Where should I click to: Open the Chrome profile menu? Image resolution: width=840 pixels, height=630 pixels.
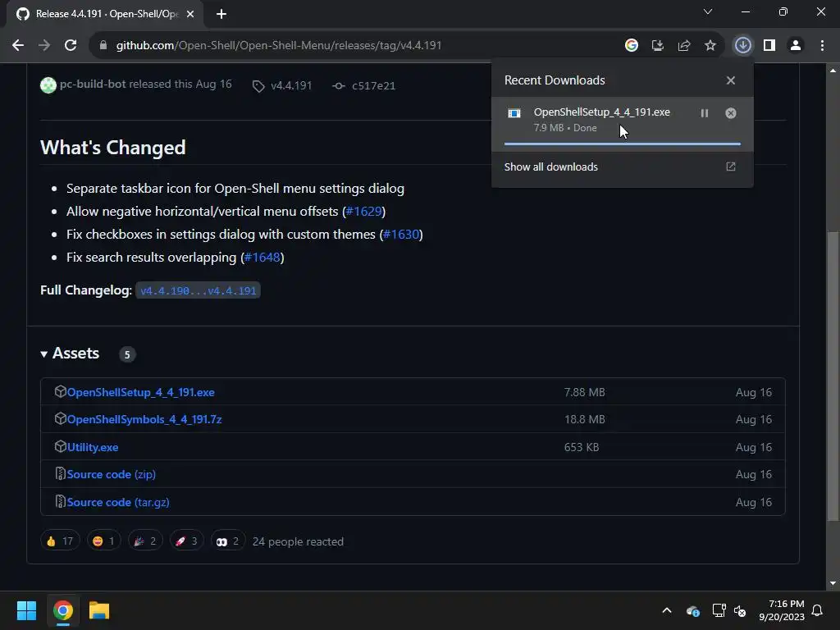coord(796,46)
